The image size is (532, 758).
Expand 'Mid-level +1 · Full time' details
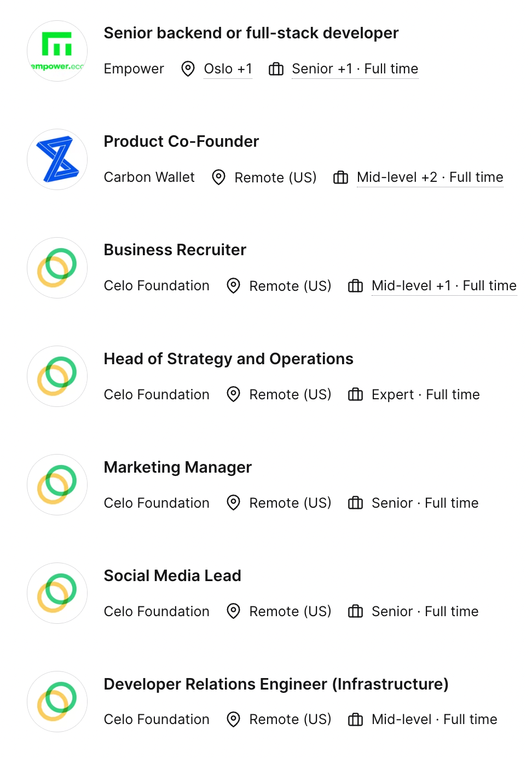(x=444, y=286)
